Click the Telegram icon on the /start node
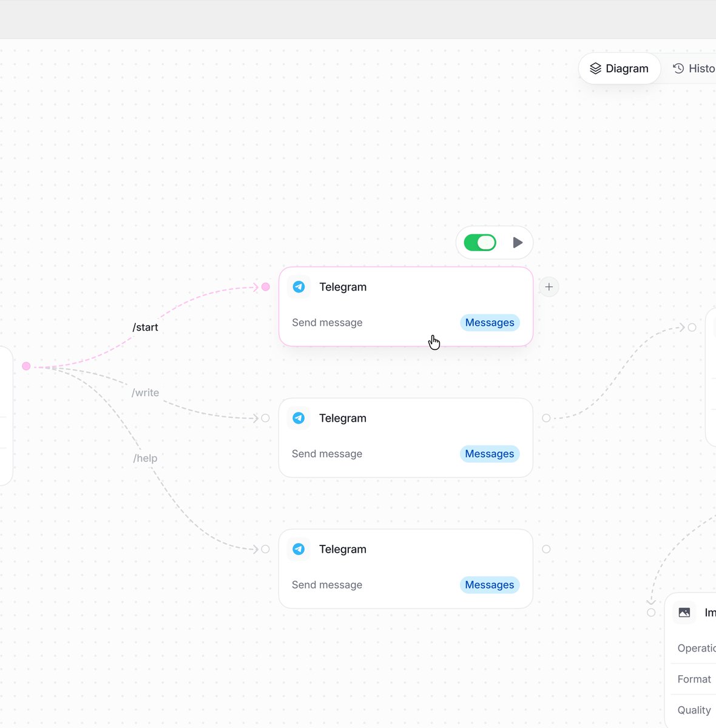 (x=299, y=286)
